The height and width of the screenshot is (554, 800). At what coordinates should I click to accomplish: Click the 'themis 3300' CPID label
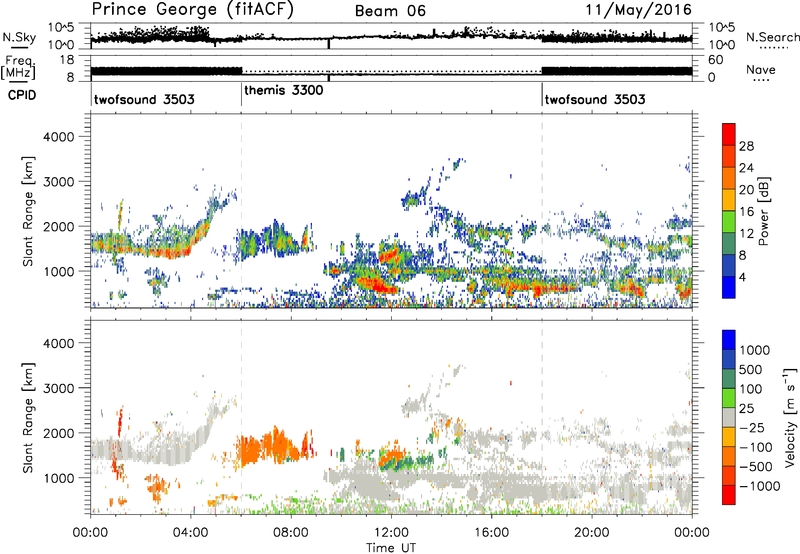(x=284, y=91)
